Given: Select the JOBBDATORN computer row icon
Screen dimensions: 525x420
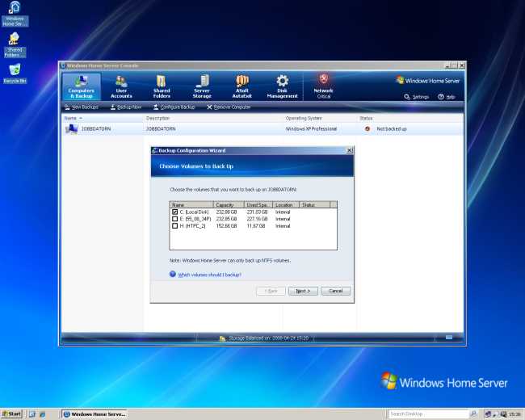Looking at the screenshot, I should [x=71, y=129].
